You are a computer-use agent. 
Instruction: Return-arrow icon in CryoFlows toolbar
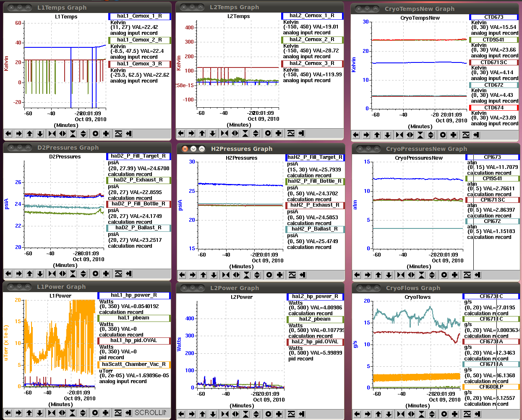pos(477,414)
